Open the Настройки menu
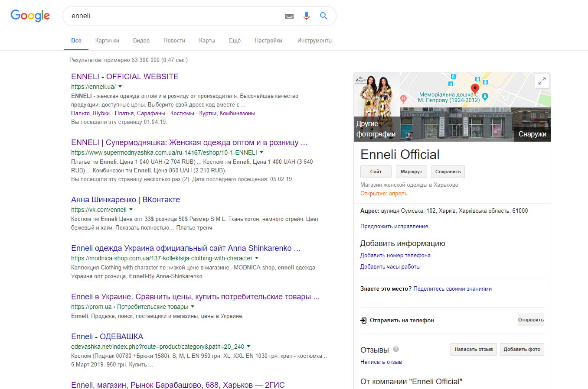Image resolution: width=588 pixels, height=389 pixels. [x=268, y=40]
